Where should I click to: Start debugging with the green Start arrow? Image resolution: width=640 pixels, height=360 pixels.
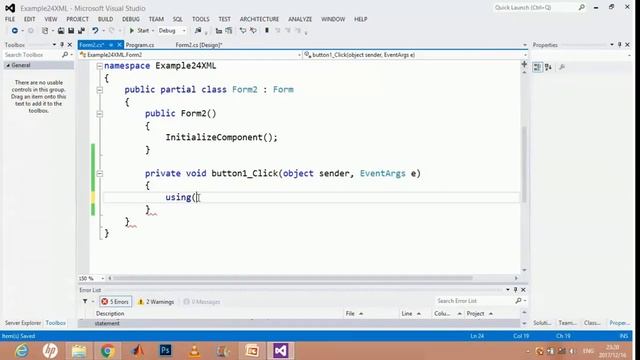132,31
